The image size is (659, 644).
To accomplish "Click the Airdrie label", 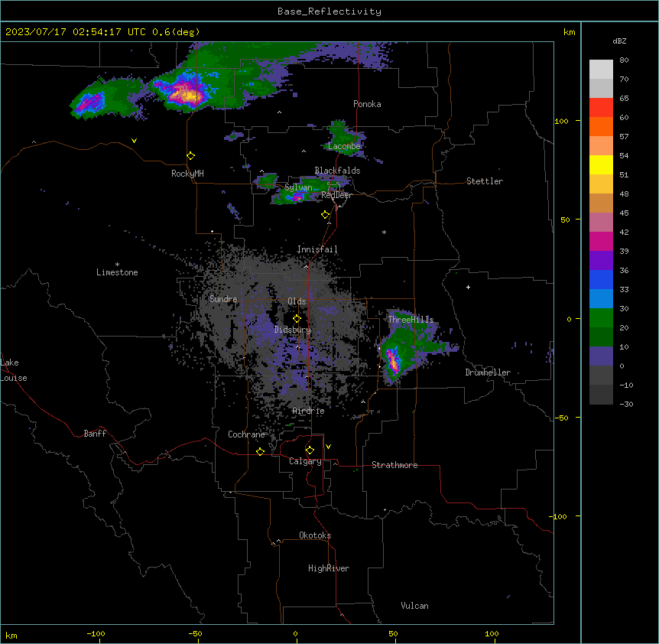I will [x=308, y=411].
